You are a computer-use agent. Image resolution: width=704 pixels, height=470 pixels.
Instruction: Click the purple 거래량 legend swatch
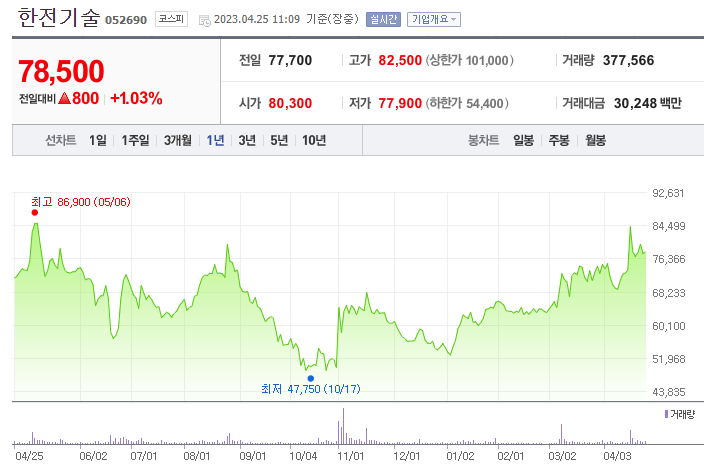tap(666, 414)
